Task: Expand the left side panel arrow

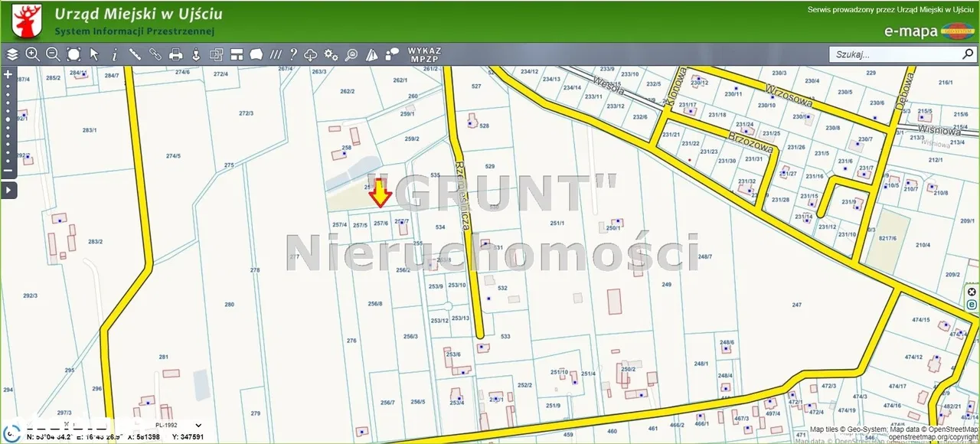Action: [x=8, y=189]
